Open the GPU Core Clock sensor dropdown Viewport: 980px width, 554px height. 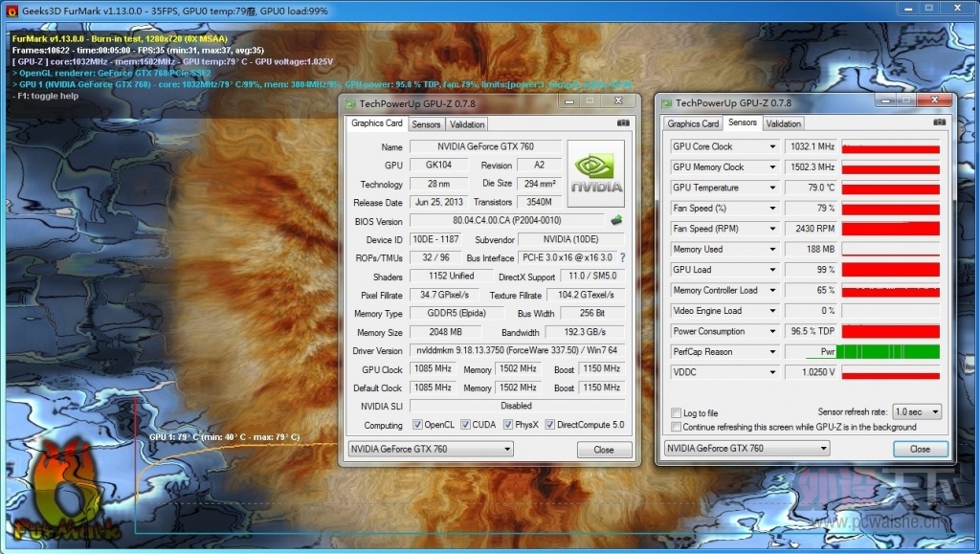click(772, 146)
